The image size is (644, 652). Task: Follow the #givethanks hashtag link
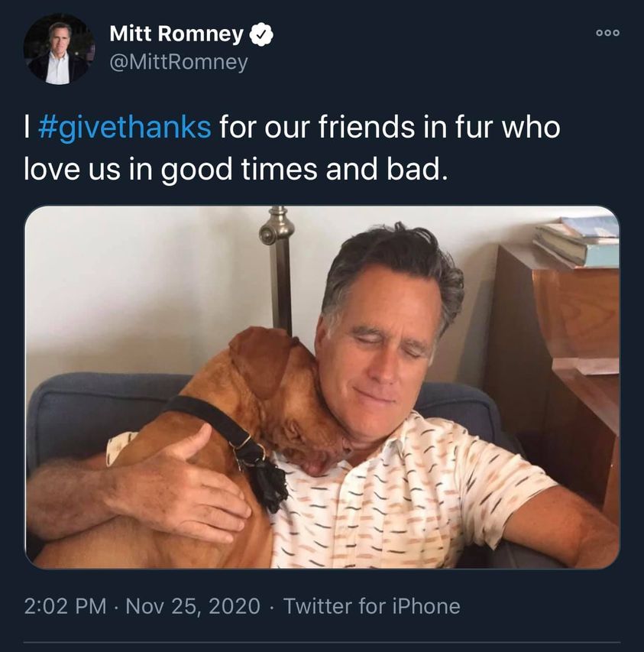(124, 125)
